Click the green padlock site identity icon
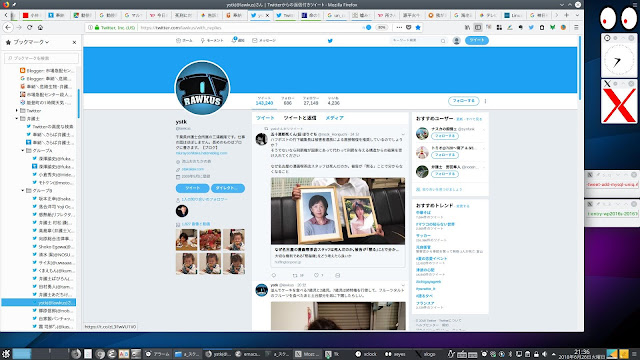This screenshot has height=360, width=640. [x=97, y=27]
